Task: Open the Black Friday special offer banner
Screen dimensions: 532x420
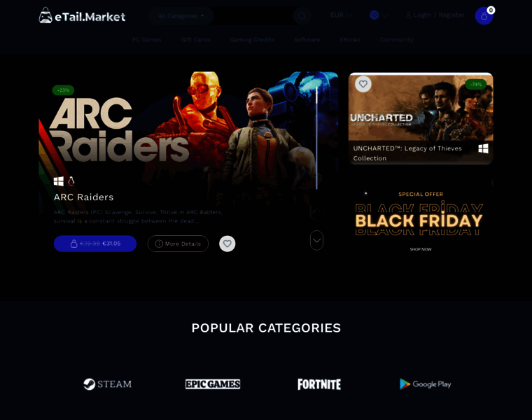Action: [x=421, y=220]
